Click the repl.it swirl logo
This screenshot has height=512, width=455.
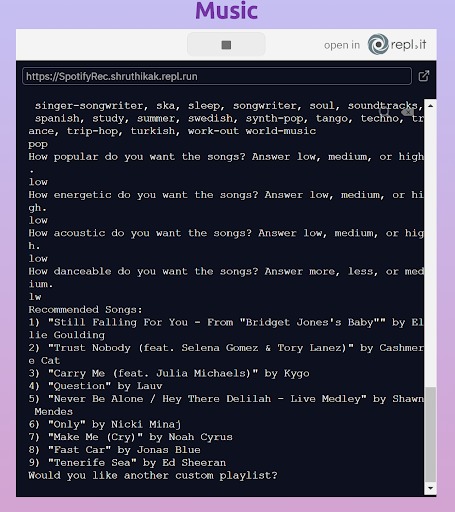[x=378, y=44]
